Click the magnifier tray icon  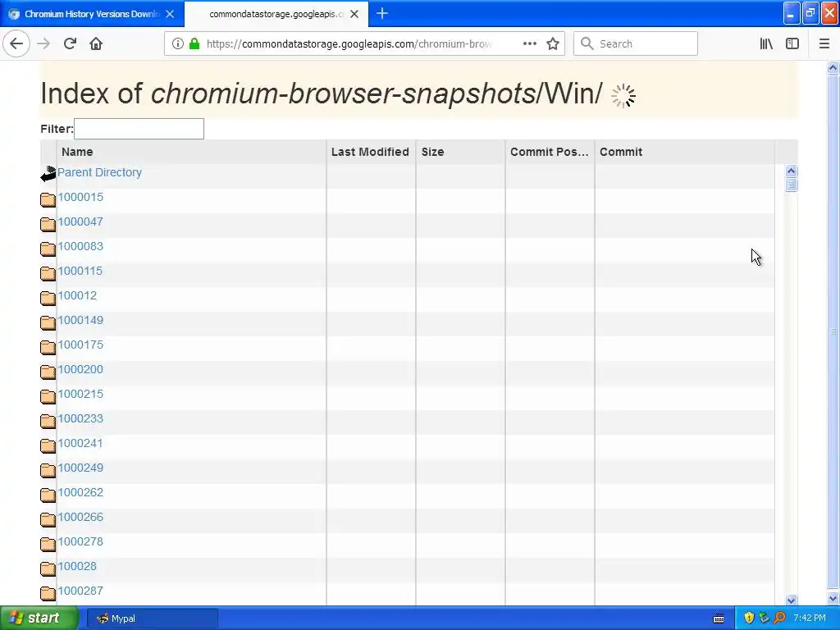779,619
